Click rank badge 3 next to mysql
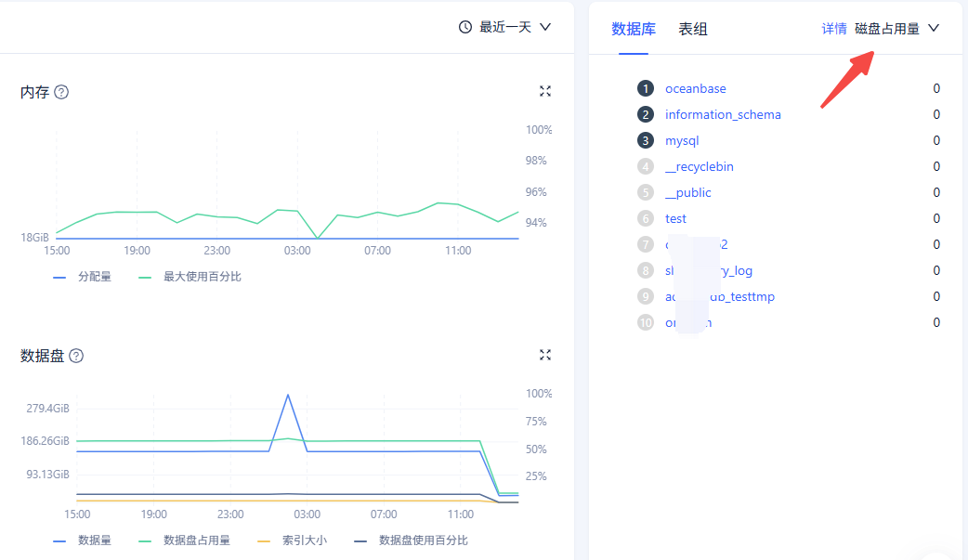Image resolution: width=968 pixels, height=560 pixels. pos(646,140)
